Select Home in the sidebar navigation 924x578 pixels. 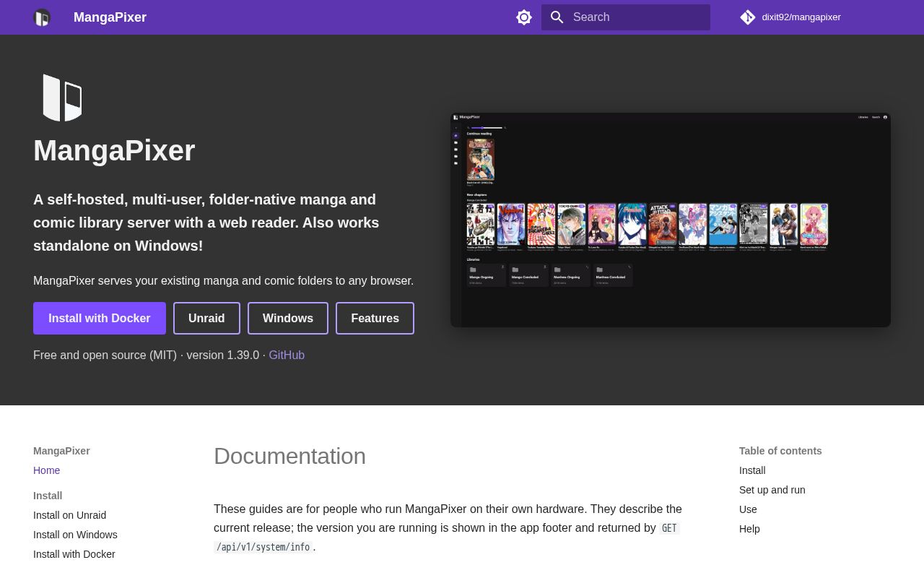coord(47,470)
